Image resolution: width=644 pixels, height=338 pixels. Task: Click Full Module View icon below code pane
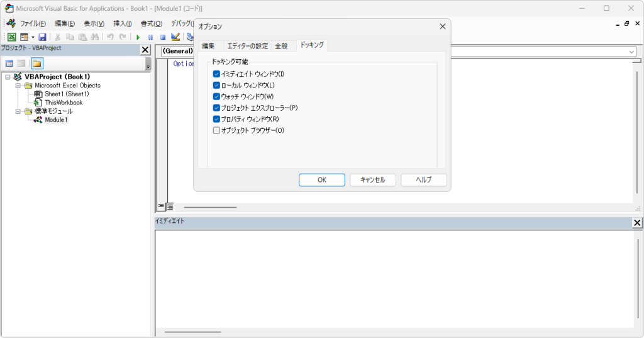point(170,206)
